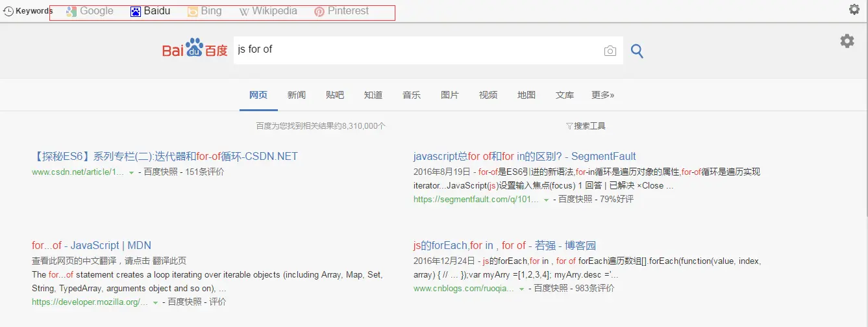Open the top toolbar settings gear
The height and width of the screenshot is (327, 868).
(x=854, y=9)
